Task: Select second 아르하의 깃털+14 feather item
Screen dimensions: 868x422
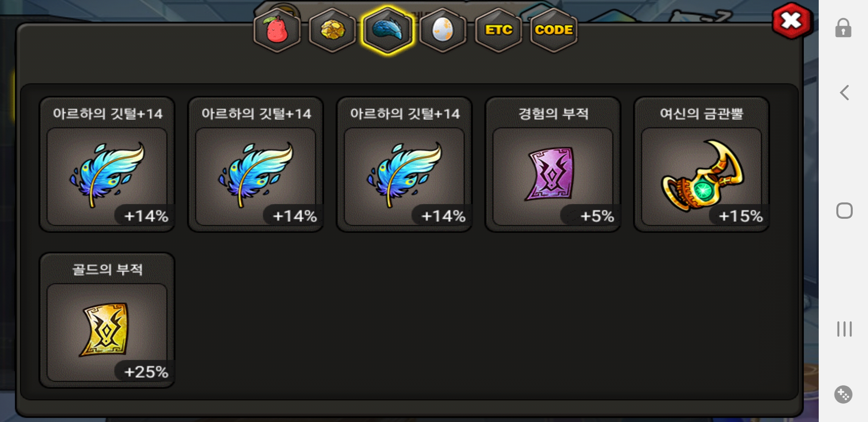Action: (x=256, y=165)
